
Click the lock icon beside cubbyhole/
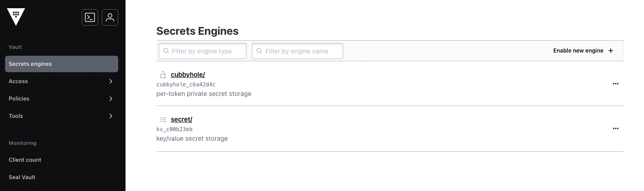pyautogui.click(x=162, y=74)
